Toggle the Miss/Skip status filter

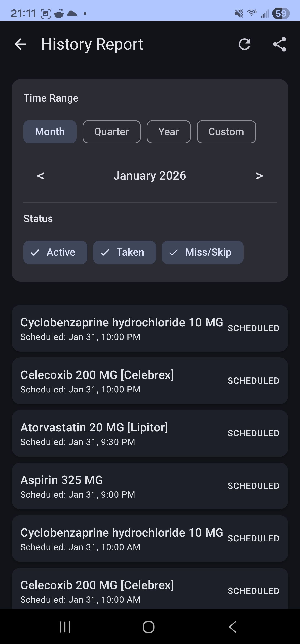(x=202, y=252)
